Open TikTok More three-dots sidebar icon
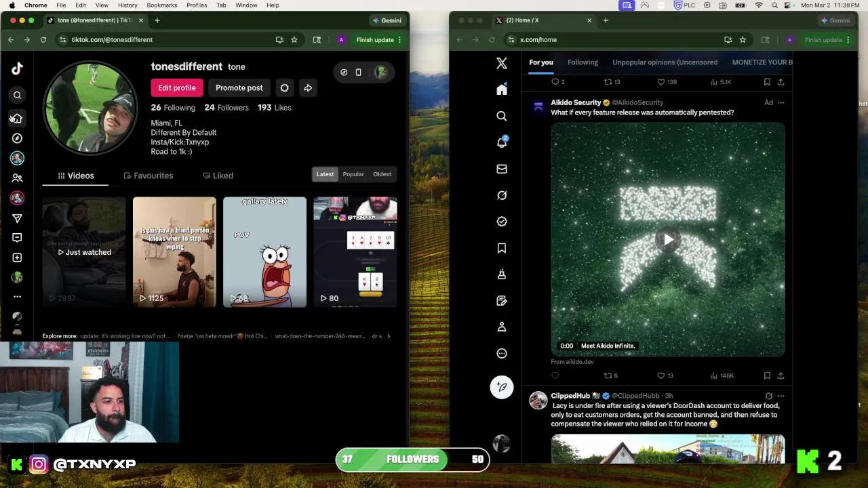The image size is (868, 488). click(x=18, y=296)
